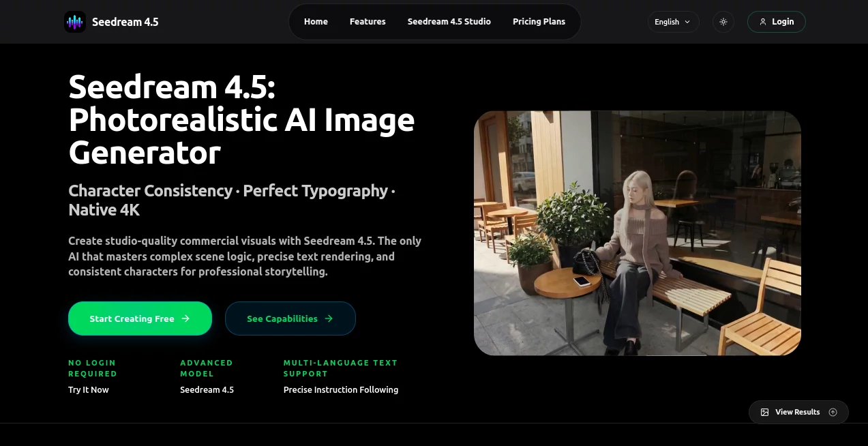Click the Start Creating Free button
868x446 pixels.
[x=140, y=318]
